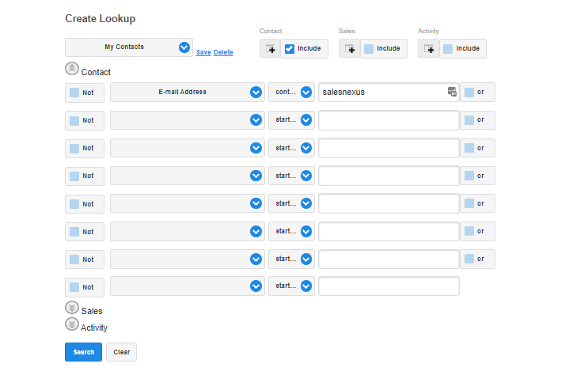Screen dimensions: 588x390
Task: Expand the Activity section
Action: 72,324
